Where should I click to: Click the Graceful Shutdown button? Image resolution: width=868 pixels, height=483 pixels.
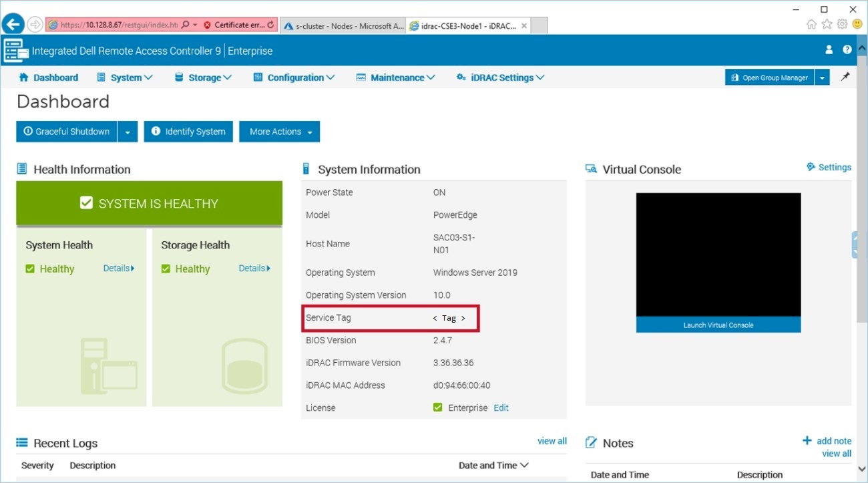tap(67, 132)
